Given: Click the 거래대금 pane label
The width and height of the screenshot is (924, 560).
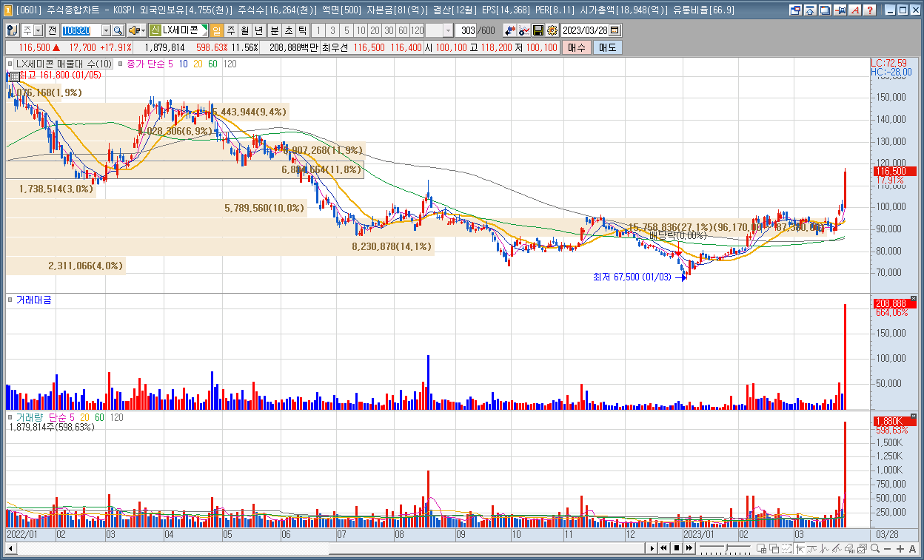Looking at the screenshot, I should (34, 300).
